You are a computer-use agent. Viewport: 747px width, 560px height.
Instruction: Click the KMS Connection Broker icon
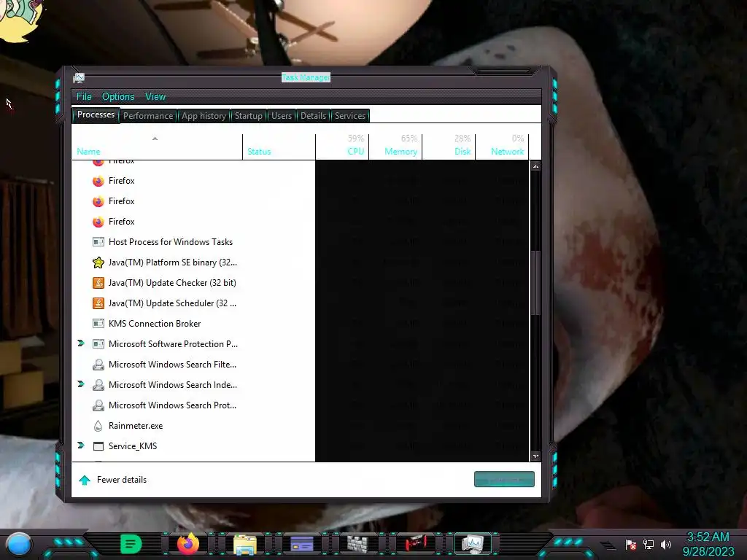pyautogui.click(x=98, y=324)
